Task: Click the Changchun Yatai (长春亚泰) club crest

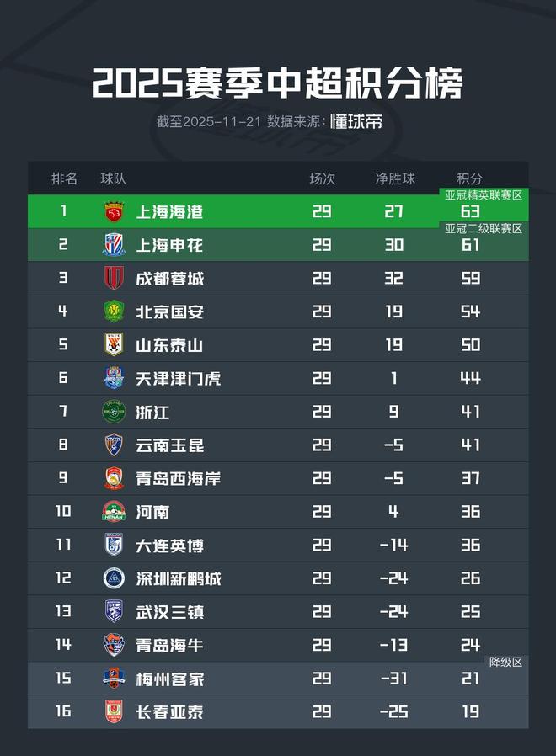Action: [114, 712]
